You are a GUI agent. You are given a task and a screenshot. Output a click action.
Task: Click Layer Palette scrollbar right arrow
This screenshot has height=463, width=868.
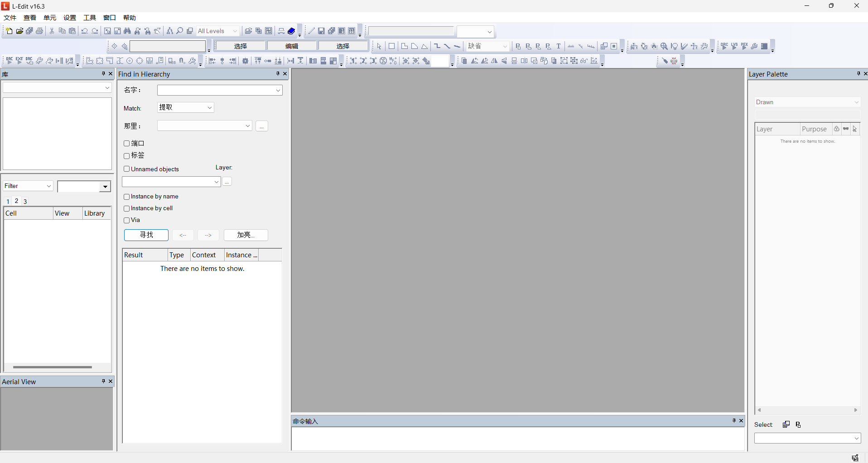point(856,410)
